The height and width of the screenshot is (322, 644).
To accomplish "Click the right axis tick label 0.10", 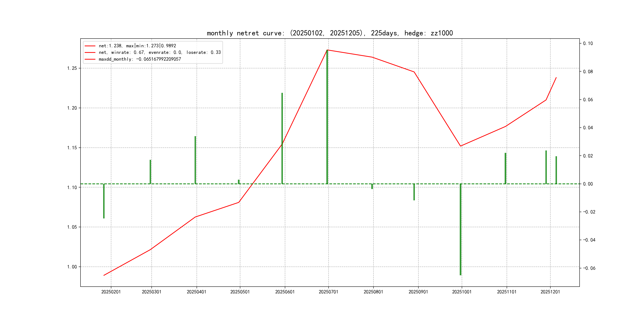I will pyautogui.click(x=588, y=44).
